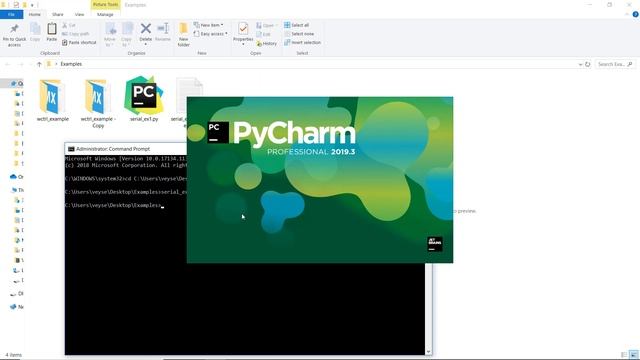
Task: Click the Back navigation arrow
Action: coord(7,64)
